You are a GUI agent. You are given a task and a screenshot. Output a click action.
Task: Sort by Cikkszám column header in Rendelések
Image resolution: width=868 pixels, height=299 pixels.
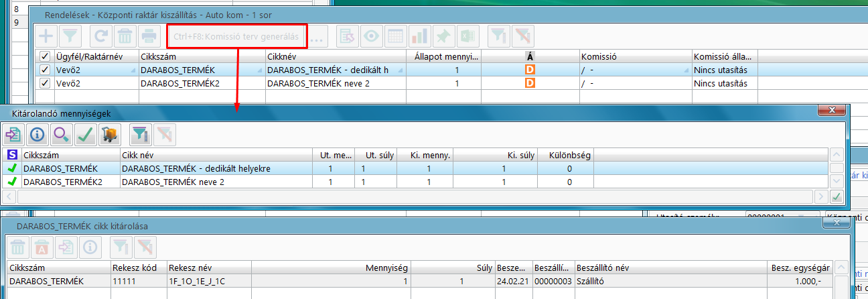tap(202, 56)
